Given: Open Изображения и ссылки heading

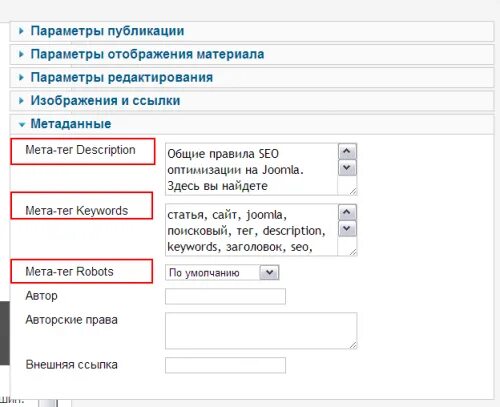Looking at the screenshot, I should click(105, 101).
